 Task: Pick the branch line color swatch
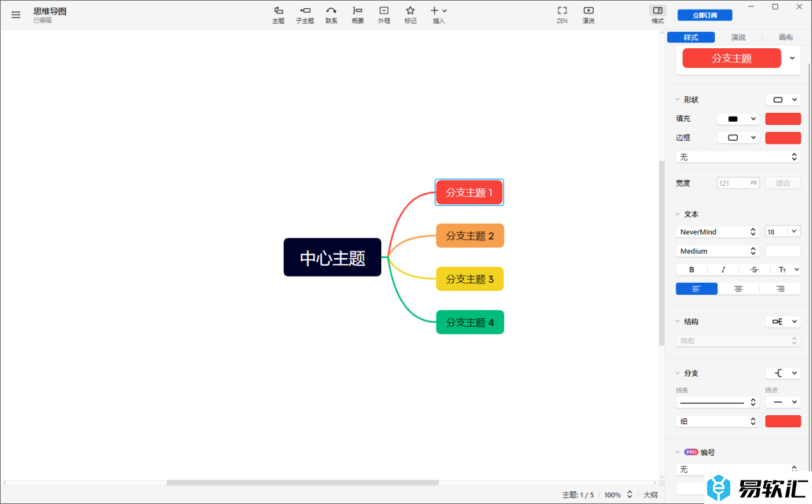(783, 422)
